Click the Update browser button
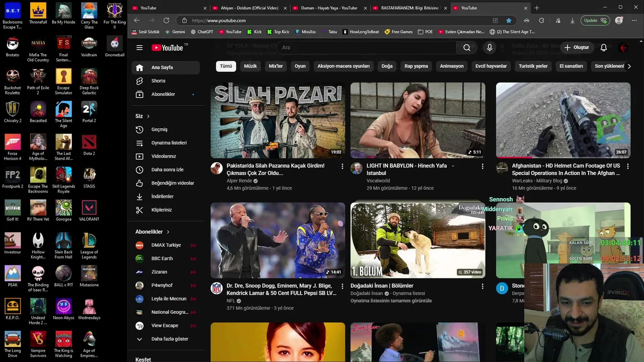 tap(595, 21)
